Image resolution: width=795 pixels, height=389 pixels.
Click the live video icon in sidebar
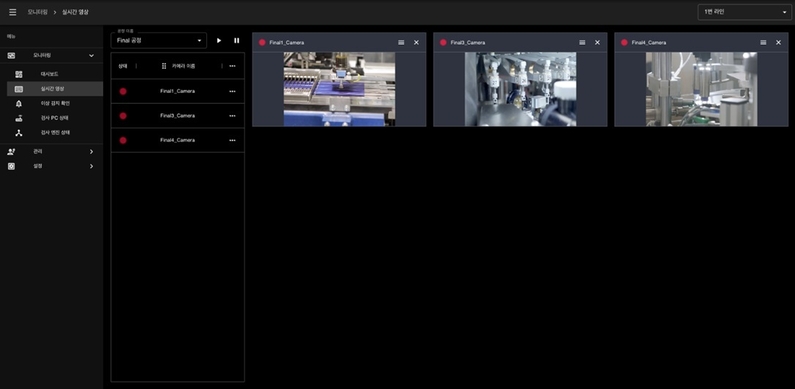pyautogui.click(x=19, y=89)
